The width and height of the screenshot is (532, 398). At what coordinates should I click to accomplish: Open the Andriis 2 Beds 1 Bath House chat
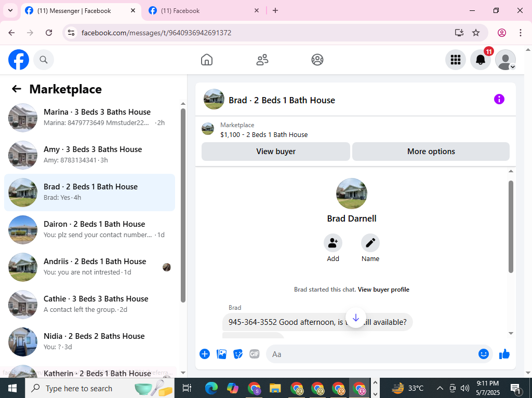89,267
